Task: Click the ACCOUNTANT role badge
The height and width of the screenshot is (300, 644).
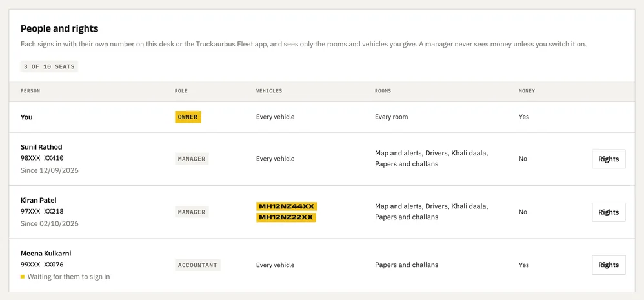Action: (197, 265)
